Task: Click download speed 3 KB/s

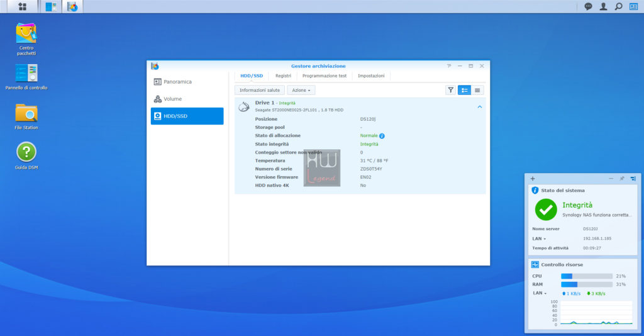Action: [x=596, y=294]
